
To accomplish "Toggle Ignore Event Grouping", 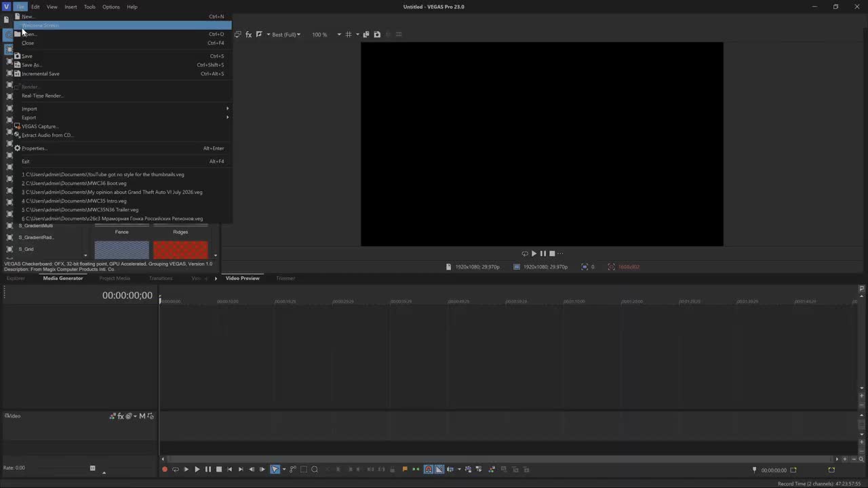I will (479, 469).
